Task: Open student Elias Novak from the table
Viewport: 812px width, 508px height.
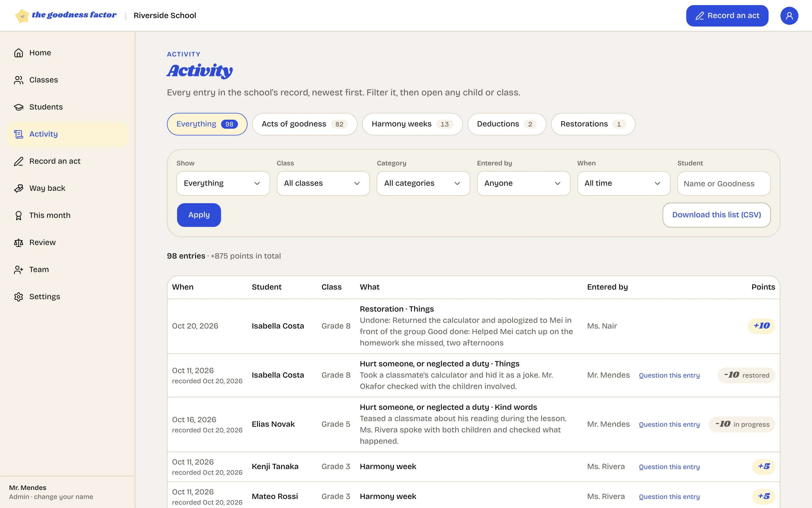Action: coord(273,424)
